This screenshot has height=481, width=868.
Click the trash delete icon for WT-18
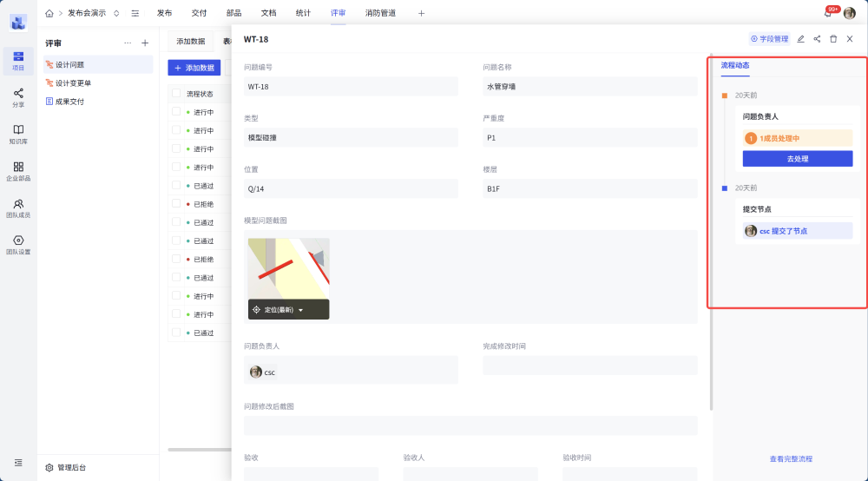coord(833,39)
